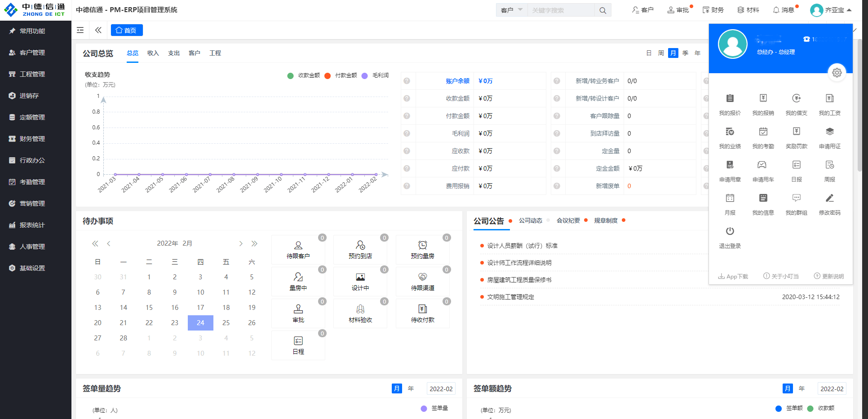Open 我的报价 icon in user panel
The image size is (868, 419).
point(730,99)
